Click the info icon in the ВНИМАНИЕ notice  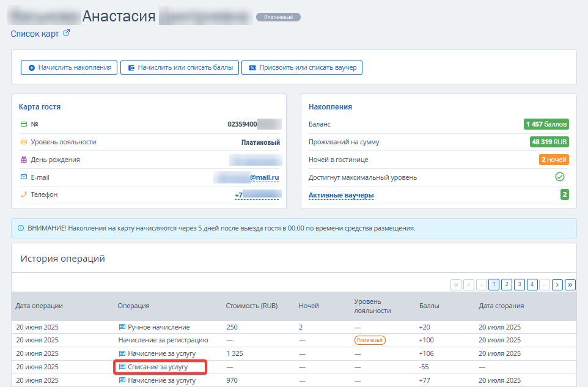pos(21,228)
